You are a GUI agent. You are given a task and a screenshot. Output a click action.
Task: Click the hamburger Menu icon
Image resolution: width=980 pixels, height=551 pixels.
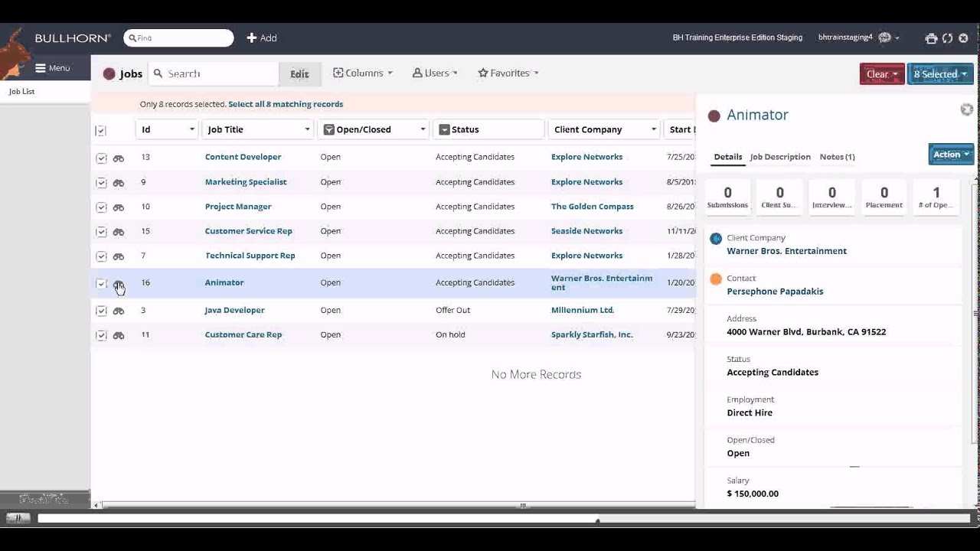pyautogui.click(x=41, y=68)
